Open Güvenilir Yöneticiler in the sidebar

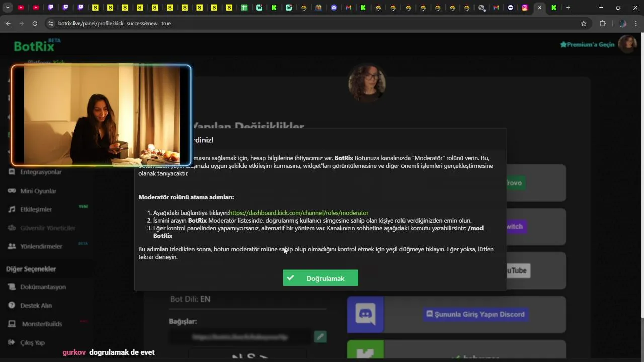click(48, 228)
